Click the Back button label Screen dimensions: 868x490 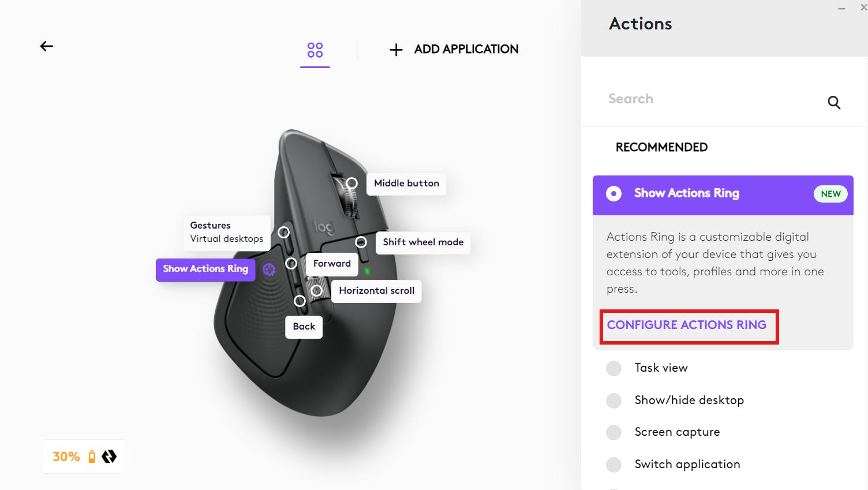tap(304, 327)
